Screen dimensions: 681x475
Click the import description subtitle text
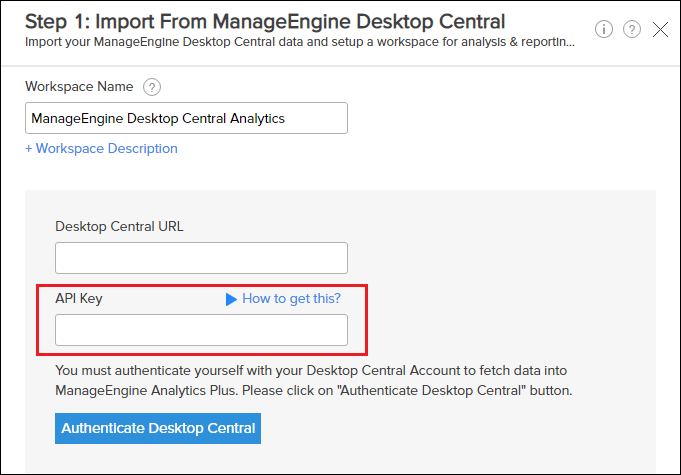pyautogui.click(x=300, y=41)
